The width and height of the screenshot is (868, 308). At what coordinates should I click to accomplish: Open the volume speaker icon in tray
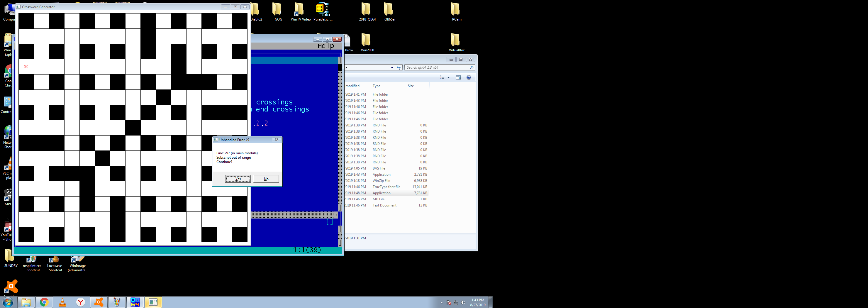[463, 303]
